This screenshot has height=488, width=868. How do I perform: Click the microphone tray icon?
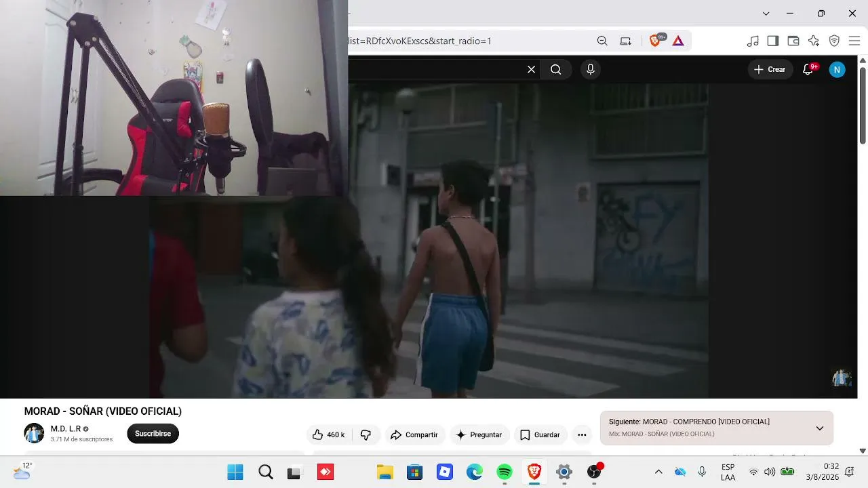[702, 472]
